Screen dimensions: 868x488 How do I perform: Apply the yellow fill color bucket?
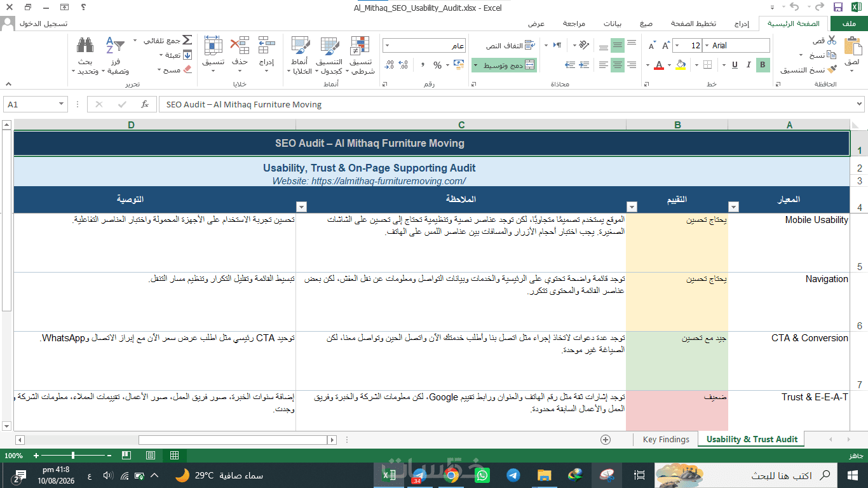click(x=682, y=65)
